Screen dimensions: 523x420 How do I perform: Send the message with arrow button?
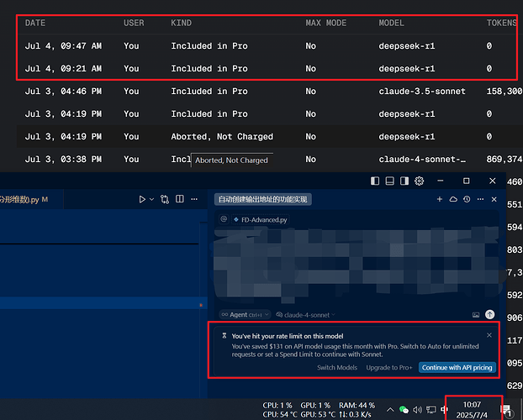tap(490, 314)
